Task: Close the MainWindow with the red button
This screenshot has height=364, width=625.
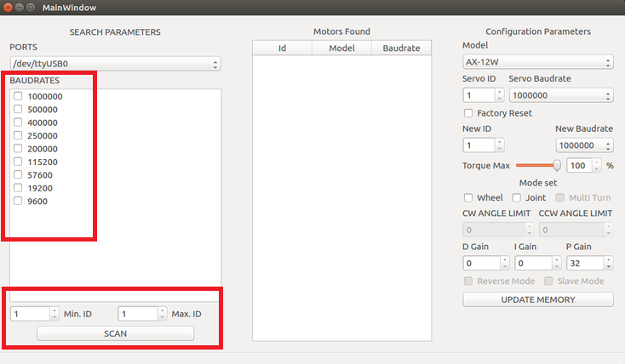Action: pyautogui.click(x=9, y=8)
